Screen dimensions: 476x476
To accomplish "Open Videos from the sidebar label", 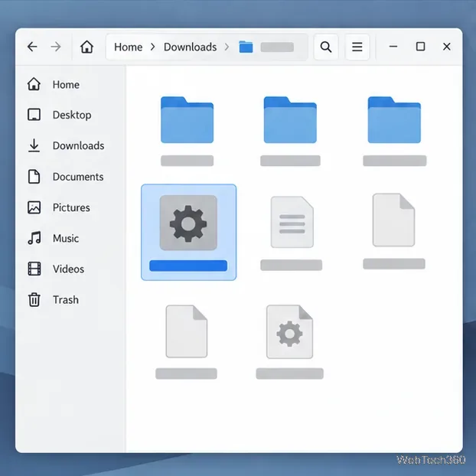I will pos(68,269).
